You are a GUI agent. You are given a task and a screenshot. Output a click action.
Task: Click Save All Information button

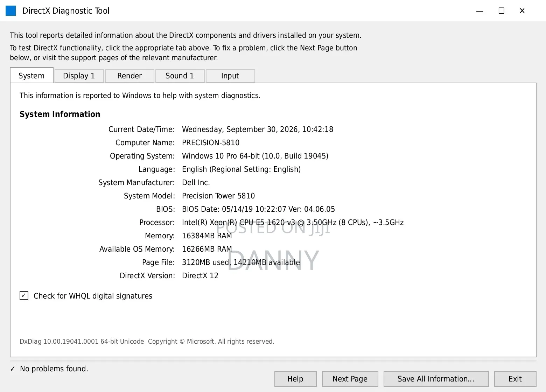point(436,379)
